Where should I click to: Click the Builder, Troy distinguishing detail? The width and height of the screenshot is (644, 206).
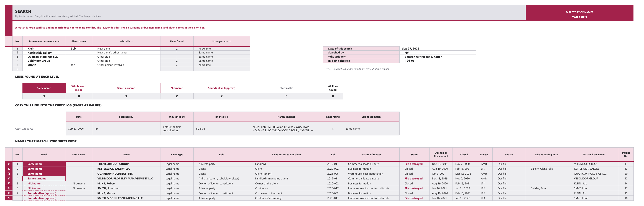click(547, 188)
